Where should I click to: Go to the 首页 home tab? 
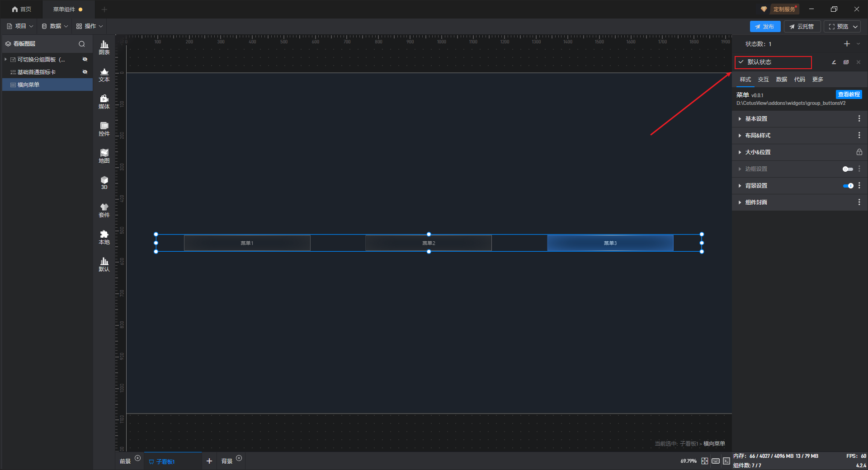22,9
